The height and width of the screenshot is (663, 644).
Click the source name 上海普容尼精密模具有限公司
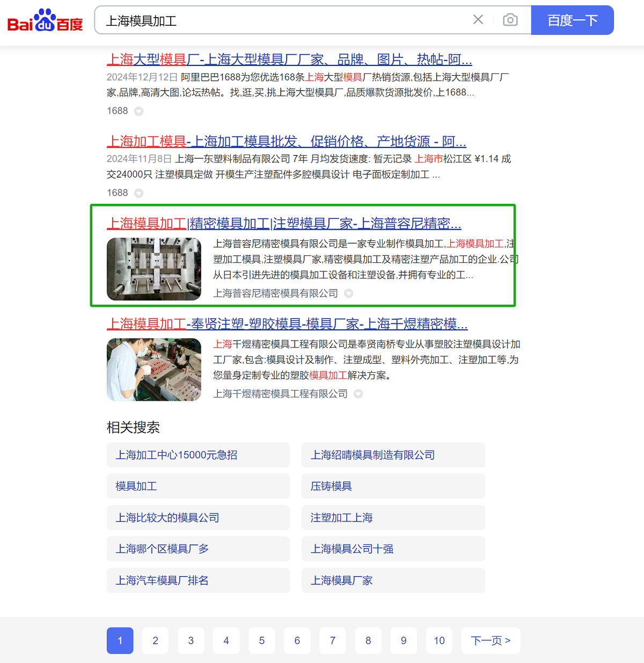pos(276,293)
